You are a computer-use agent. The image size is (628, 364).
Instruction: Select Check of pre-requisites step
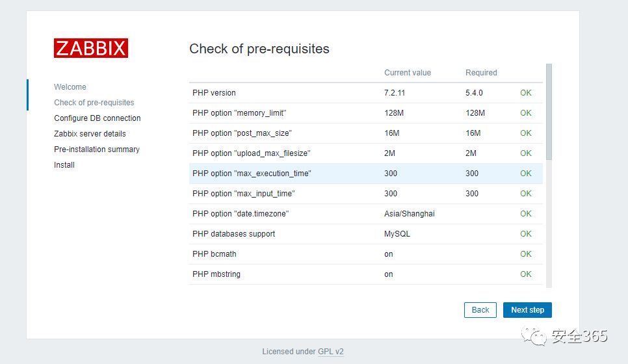[94, 103]
